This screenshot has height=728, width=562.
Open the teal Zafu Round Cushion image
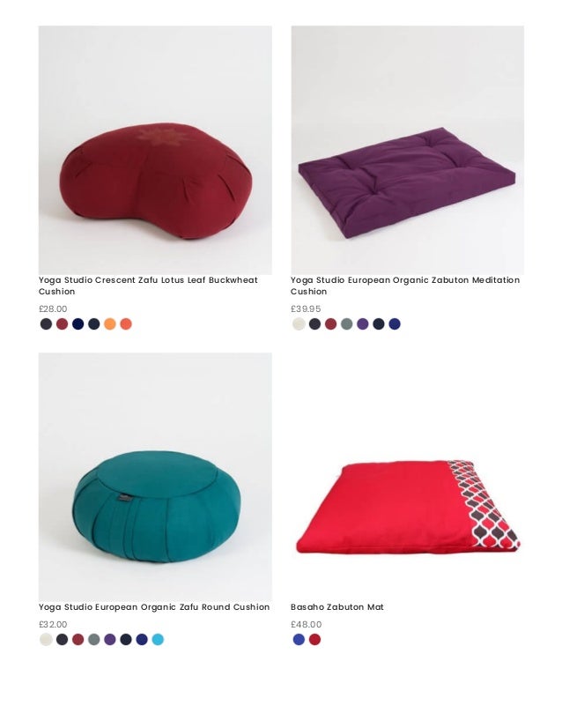pos(155,477)
